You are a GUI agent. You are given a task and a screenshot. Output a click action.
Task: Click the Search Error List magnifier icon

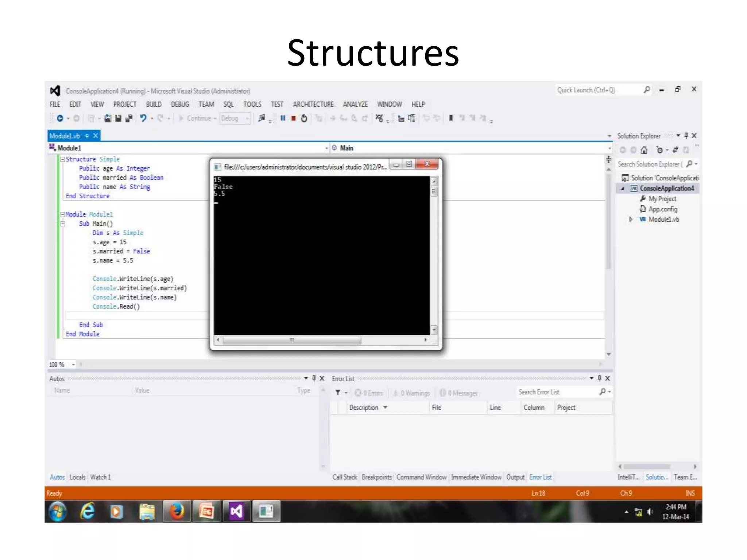(x=603, y=392)
